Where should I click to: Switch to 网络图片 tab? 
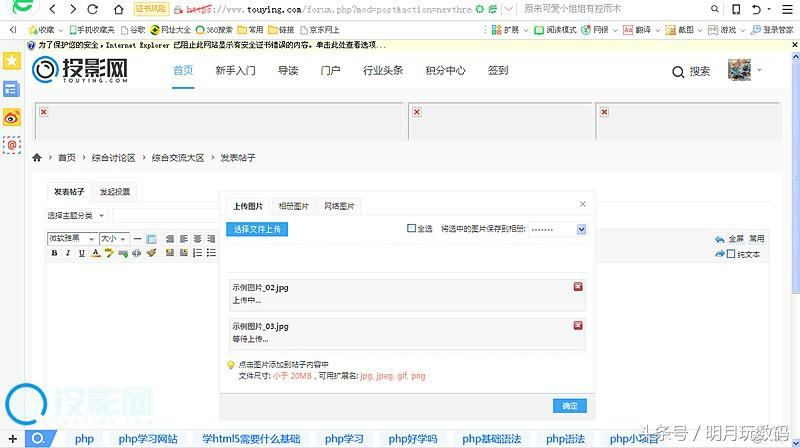click(339, 206)
